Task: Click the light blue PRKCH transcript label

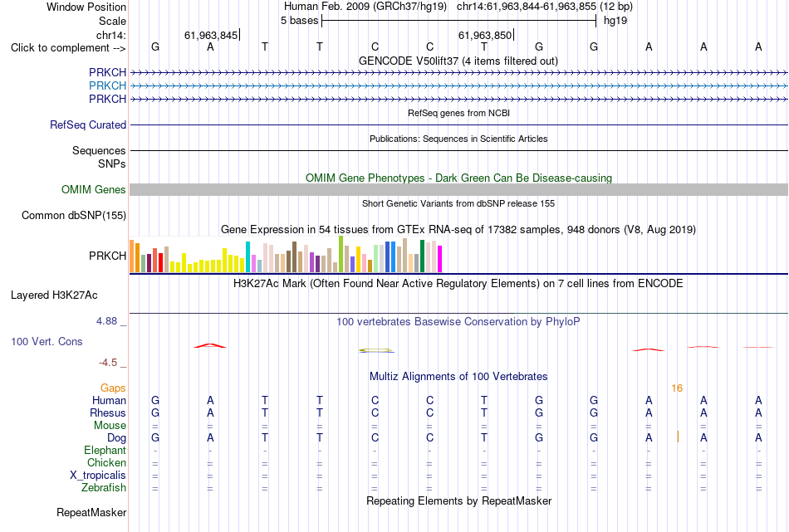Action: [x=107, y=86]
